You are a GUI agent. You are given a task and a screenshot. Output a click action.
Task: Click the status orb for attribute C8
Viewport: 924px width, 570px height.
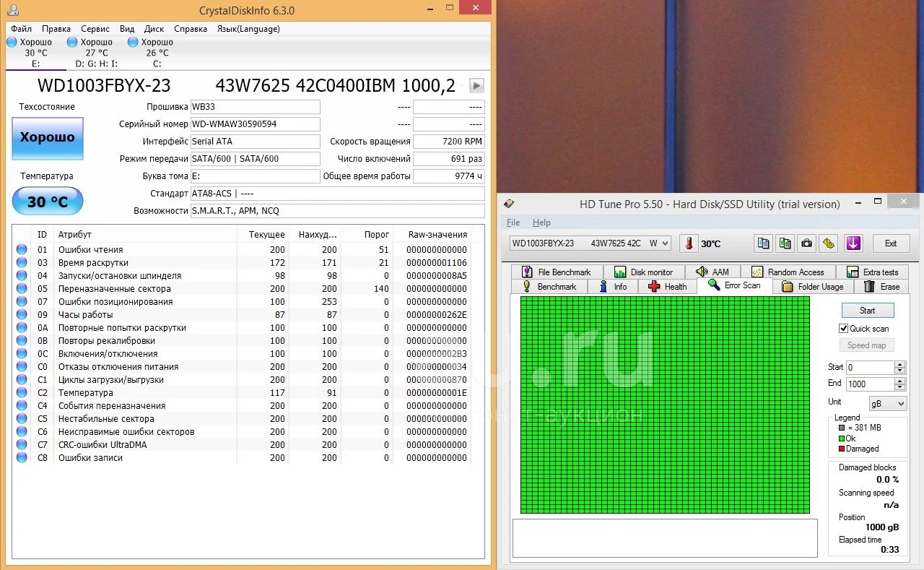22,457
